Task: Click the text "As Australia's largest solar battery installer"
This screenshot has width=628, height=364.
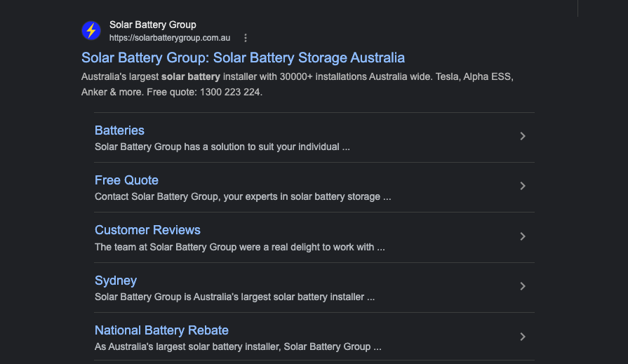Action: [188, 346]
